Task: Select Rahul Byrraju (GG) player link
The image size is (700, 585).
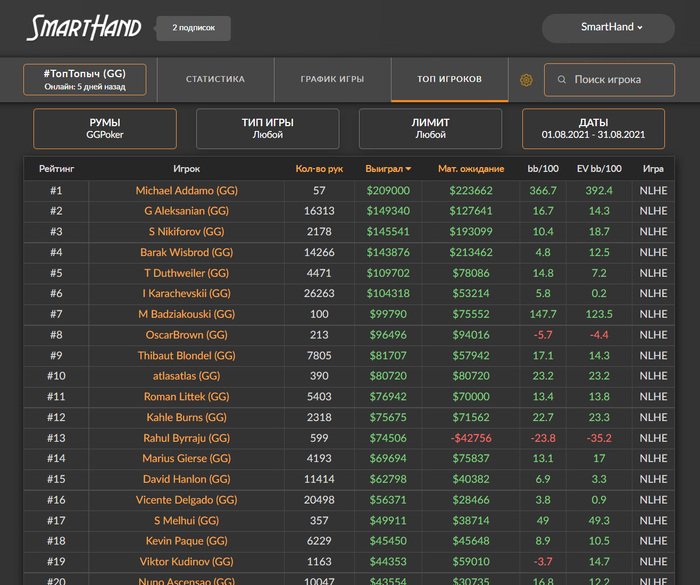Action: coord(186,438)
